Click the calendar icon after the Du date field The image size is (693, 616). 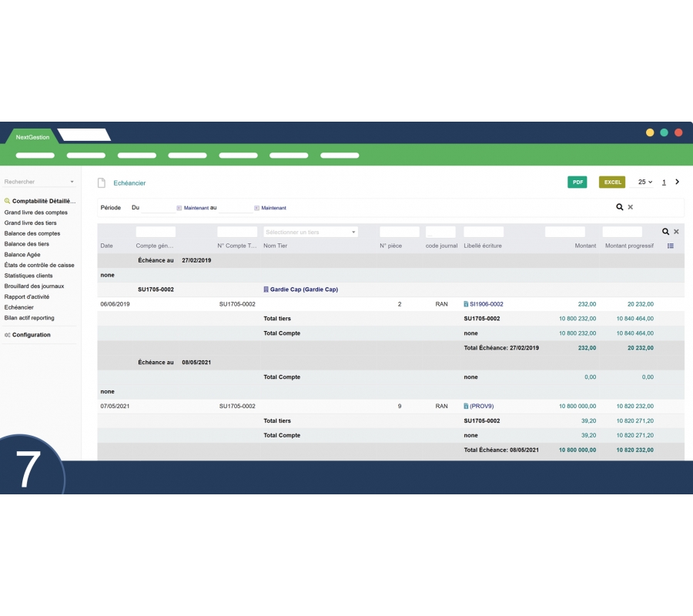point(179,208)
